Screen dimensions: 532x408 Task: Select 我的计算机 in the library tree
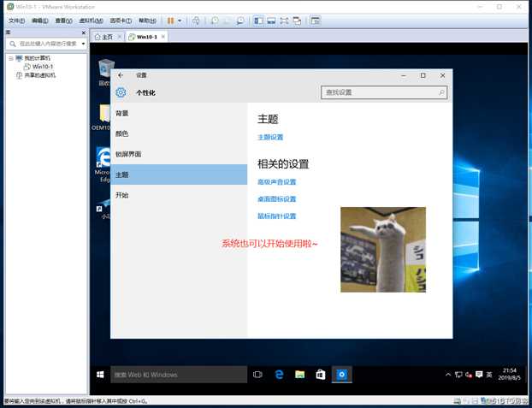coord(37,58)
